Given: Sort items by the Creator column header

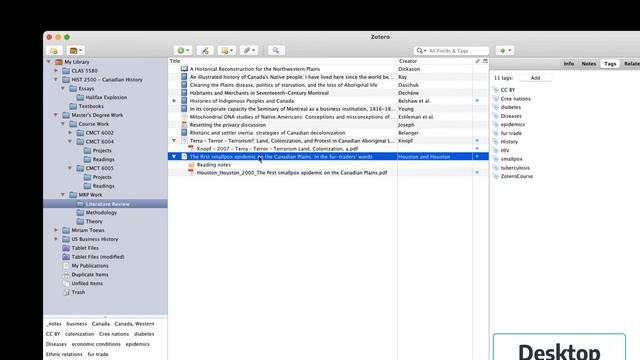Looking at the screenshot, I should coord(435,61).
